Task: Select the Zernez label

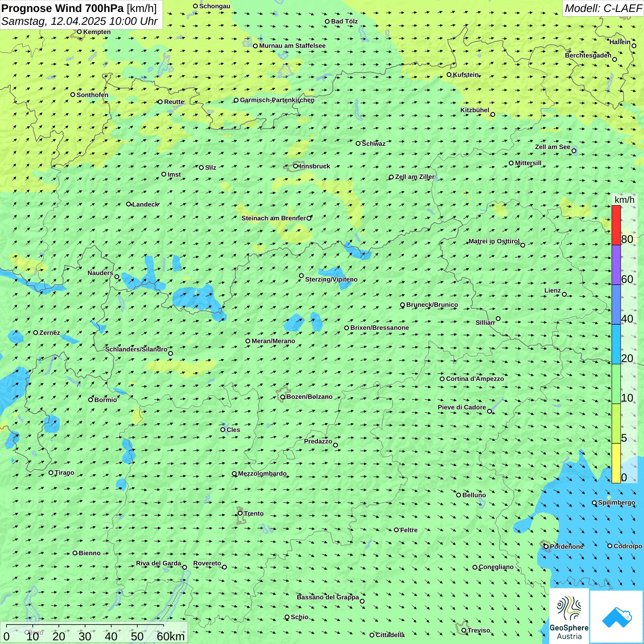Action: pyautogui.click(x=50, y=333)
